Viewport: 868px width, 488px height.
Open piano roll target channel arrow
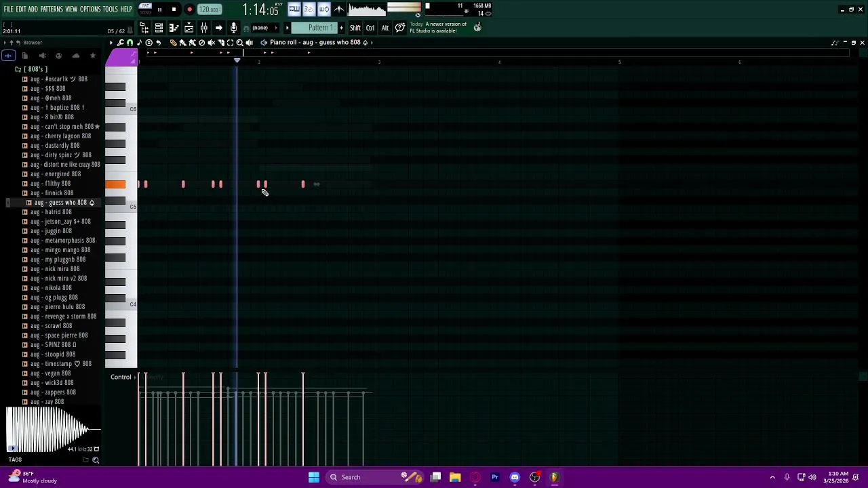click(x=372, y=42)
